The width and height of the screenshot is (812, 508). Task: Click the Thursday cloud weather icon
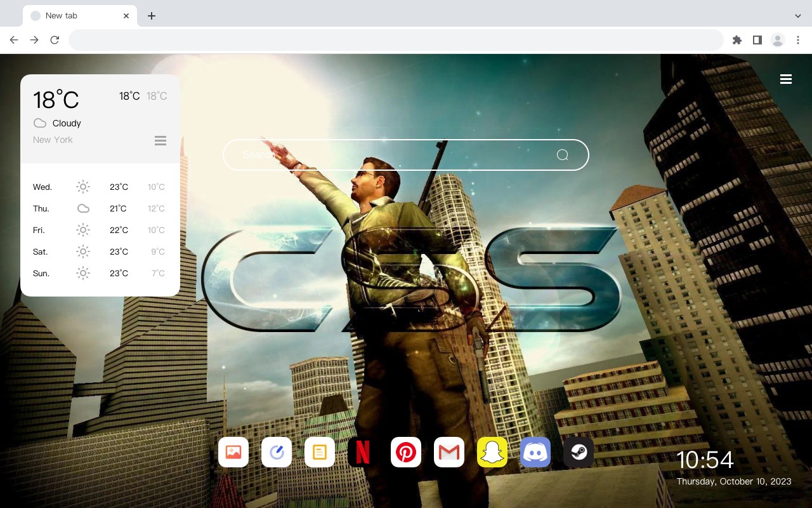[83, 208]
